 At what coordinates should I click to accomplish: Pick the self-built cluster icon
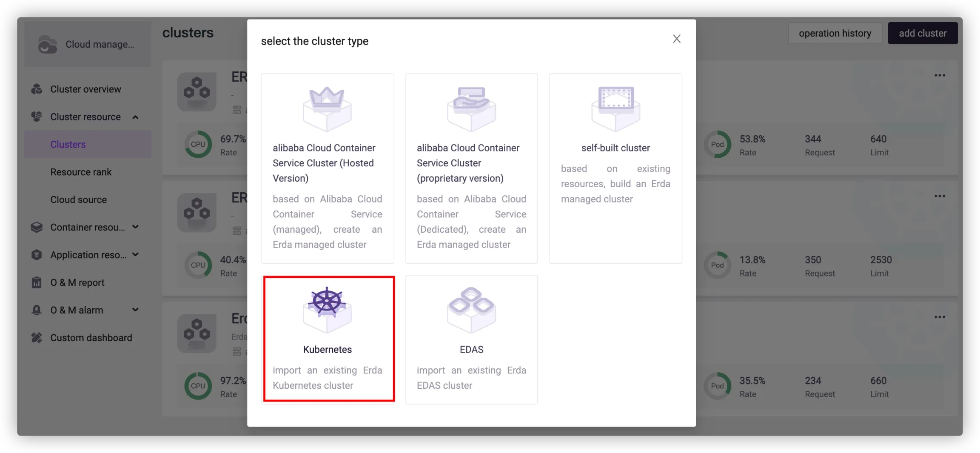(615, 108)
